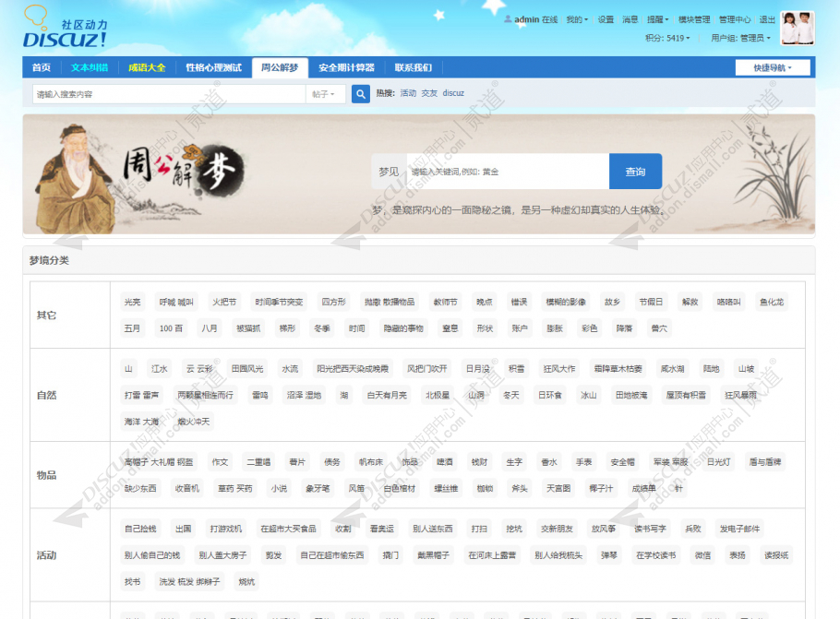The width and height of the screenshot is (840, 619).
Task: Select the 海洋 大海 dream tag
Action: (141, 422)
